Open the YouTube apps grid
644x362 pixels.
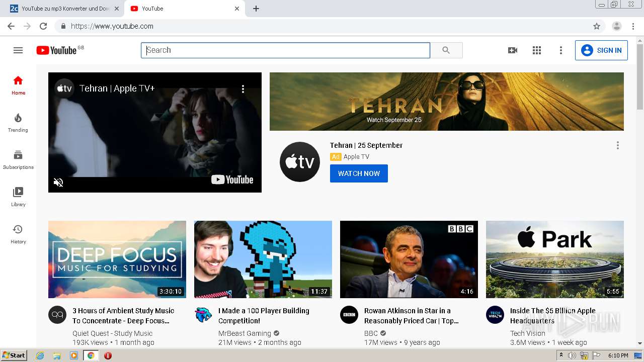[537, 50]
